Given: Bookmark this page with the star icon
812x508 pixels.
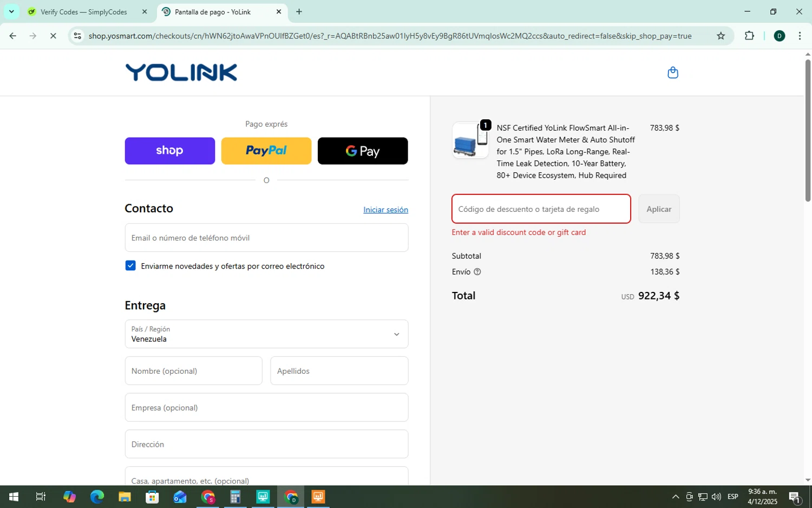Looking at the screenshot, I should click(721, 36).
